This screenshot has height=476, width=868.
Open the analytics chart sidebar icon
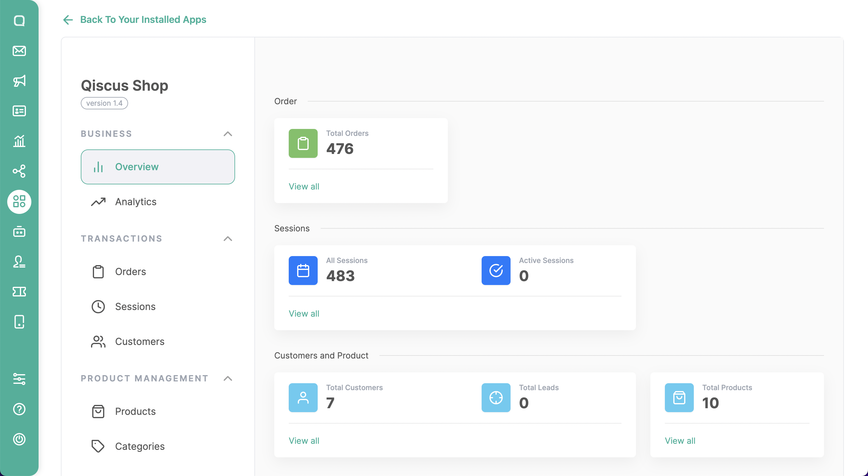pyautogui.click(x=19, y=141)
